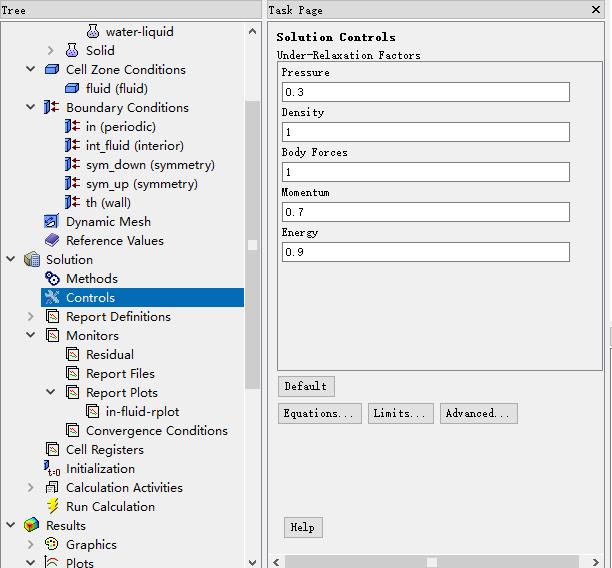This screenshot has height=568, width=612.
Task: Click the tree scrollbar down arrow
Action: coord(253,563)
